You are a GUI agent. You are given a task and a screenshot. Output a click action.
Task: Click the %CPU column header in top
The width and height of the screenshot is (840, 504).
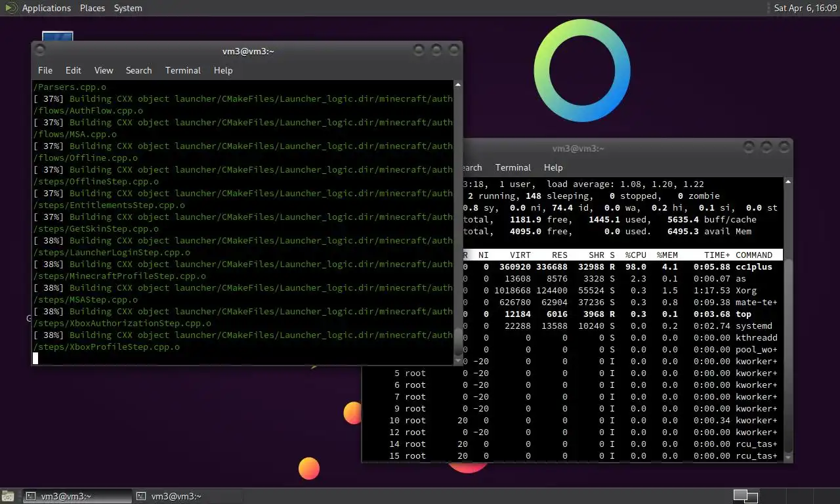635,255
